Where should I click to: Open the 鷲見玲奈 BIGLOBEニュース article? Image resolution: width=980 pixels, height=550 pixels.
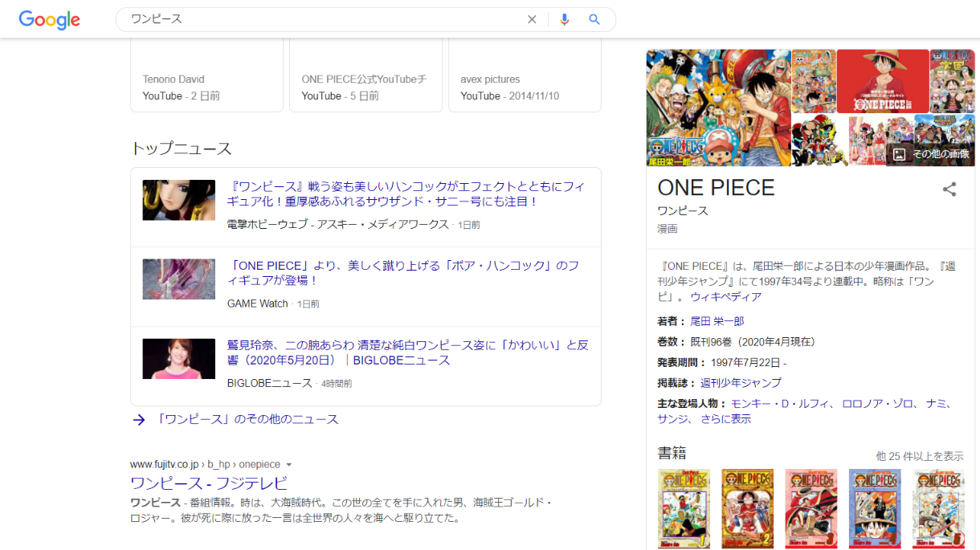[x=408, y=352]
